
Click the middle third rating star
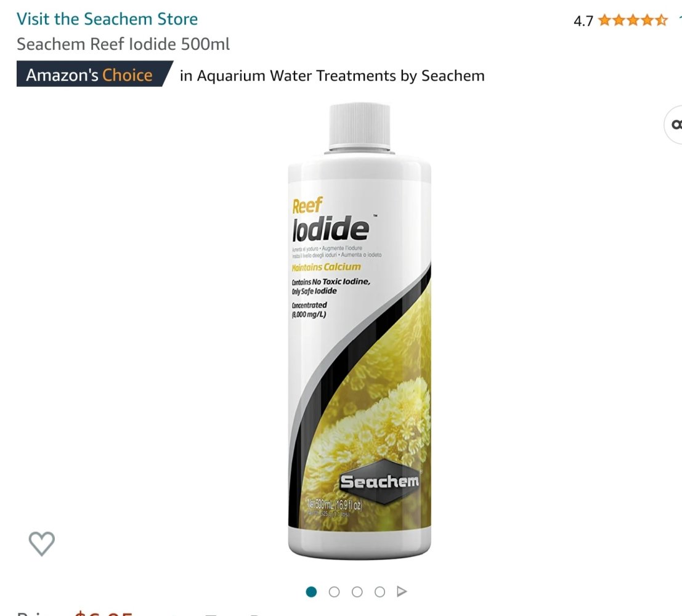pyautogui.click(x=633, y=20)
